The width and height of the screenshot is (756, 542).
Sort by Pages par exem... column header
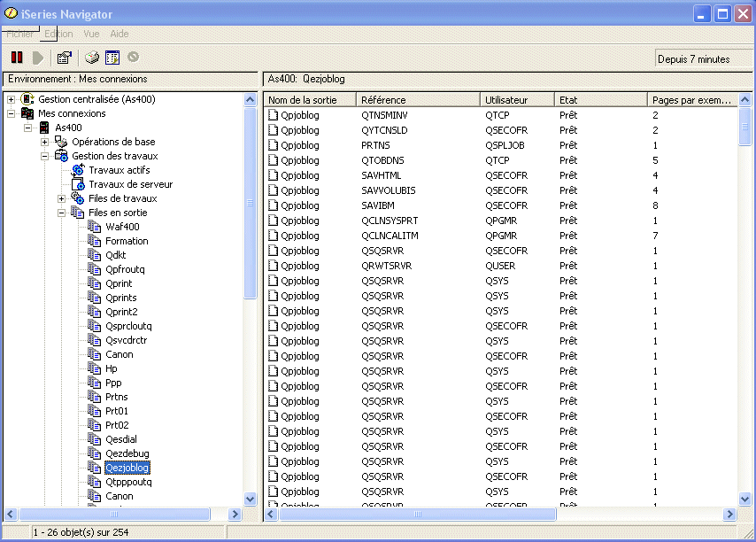692,100
